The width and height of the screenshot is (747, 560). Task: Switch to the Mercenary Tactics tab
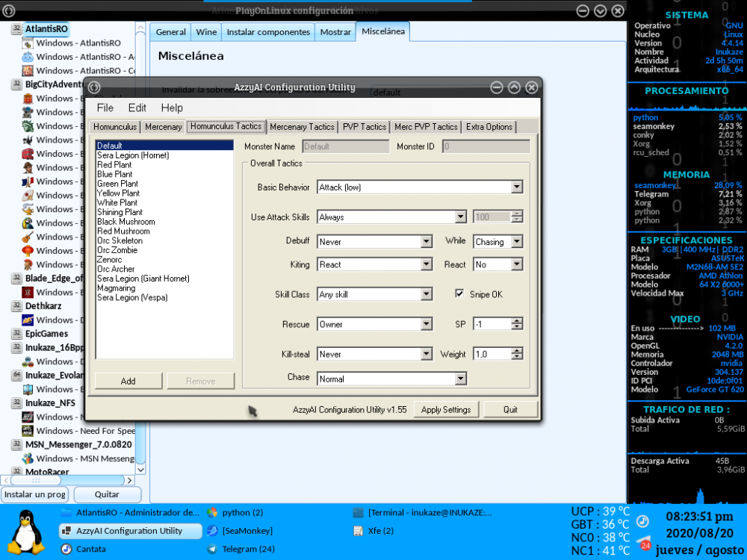302,127
